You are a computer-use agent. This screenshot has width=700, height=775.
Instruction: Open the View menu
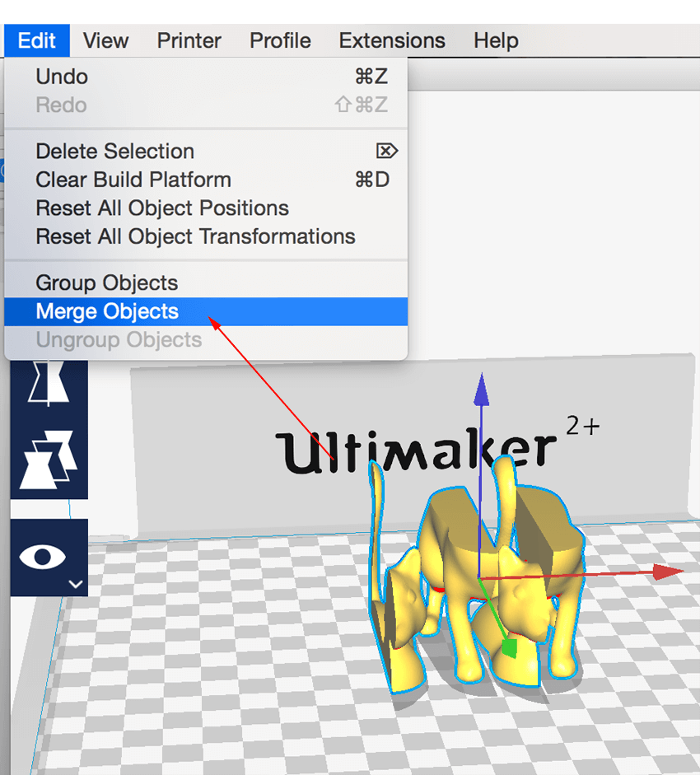[105, 40]
